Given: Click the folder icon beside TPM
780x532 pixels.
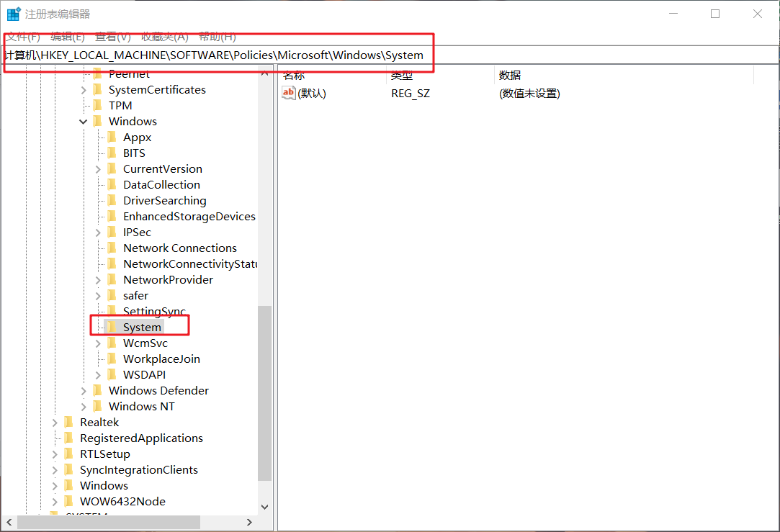Looking at the screenshot, I should point(97,105).
